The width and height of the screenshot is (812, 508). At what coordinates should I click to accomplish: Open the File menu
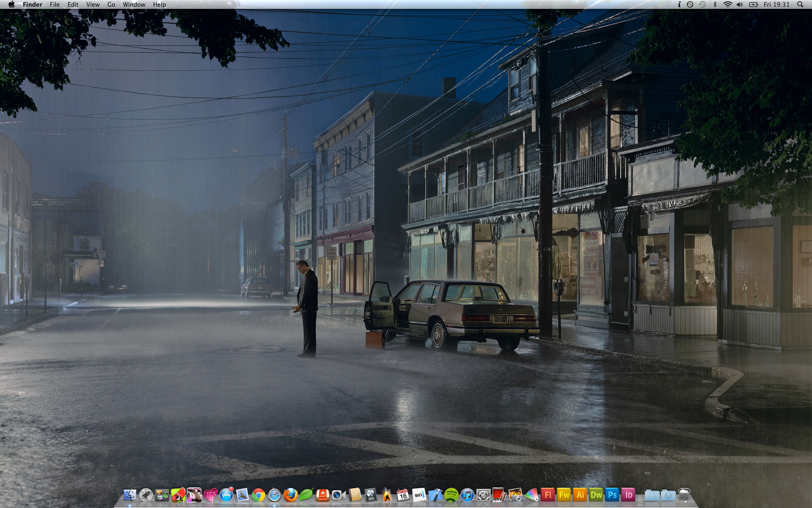[x=55, y=4]
